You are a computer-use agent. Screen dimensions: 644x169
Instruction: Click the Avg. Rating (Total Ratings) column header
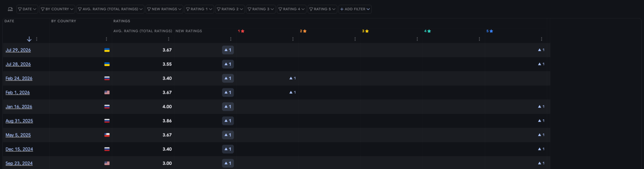click(143, 31)
